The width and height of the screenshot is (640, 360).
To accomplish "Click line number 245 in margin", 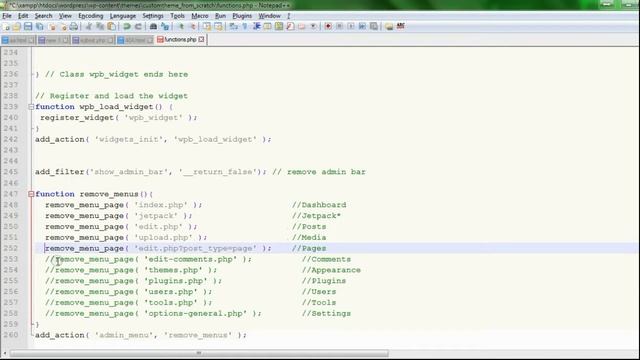I will (11, 172).
